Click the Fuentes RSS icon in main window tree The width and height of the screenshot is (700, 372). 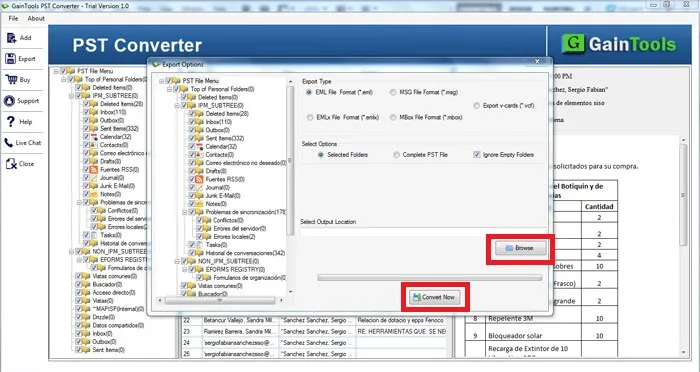tap(94, 170)
